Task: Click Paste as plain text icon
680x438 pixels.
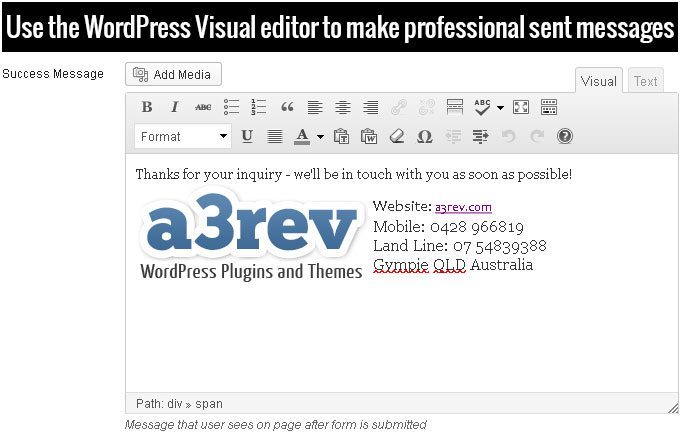Action: click(341, 136)
